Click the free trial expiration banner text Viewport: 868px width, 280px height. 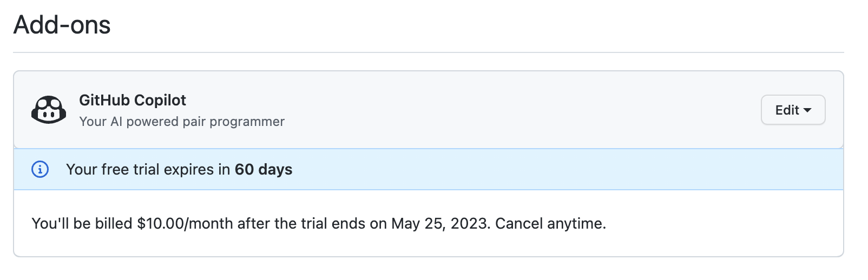(179, 169)
